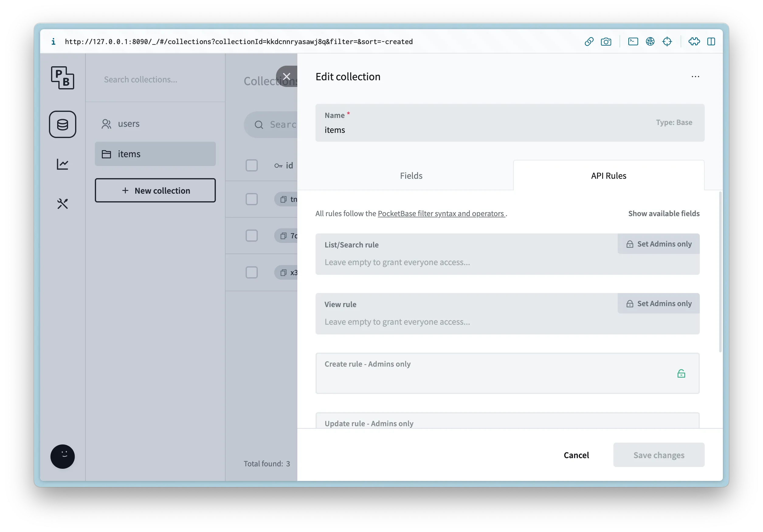Click the link icon in the address bar
The height and width of the screenshot is (532, 763).
point(589,42)
